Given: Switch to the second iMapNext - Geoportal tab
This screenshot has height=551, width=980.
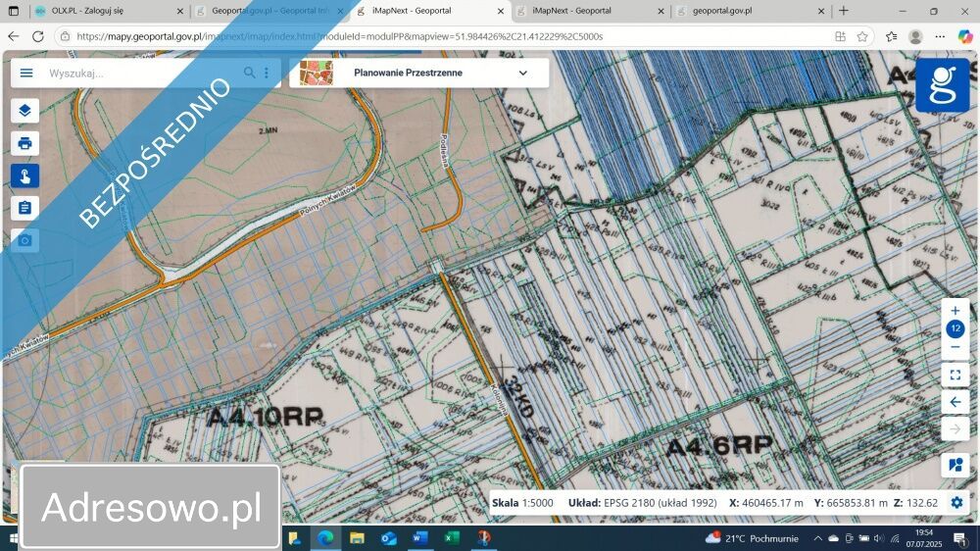Looking at the screenshot, I should click(590, 11).
